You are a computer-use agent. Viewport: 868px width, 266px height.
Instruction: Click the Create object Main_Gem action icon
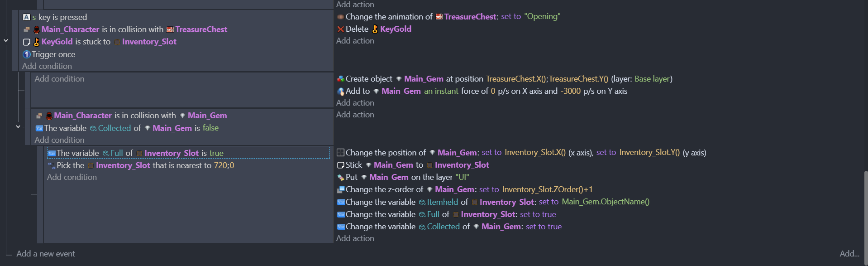coord(341,79)
